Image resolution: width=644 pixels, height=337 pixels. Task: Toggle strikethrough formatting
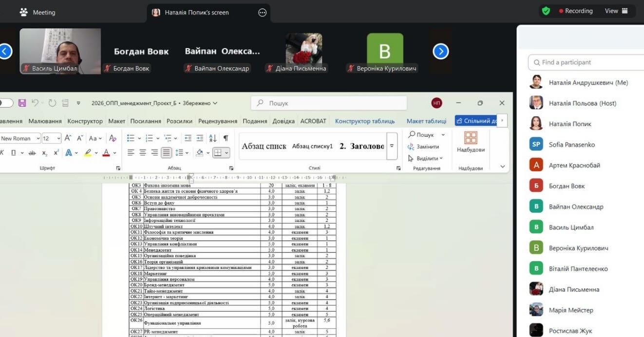[x=32, y=153]
